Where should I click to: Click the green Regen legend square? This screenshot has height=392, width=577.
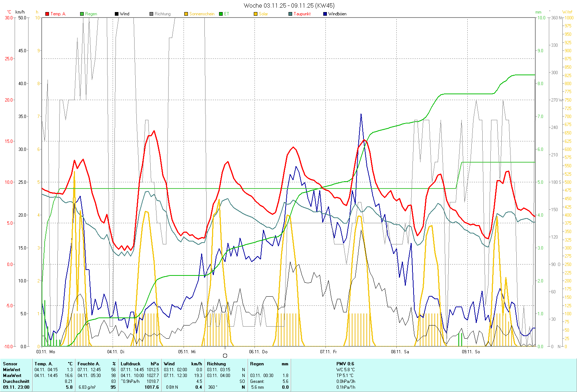tap(82, 14)
